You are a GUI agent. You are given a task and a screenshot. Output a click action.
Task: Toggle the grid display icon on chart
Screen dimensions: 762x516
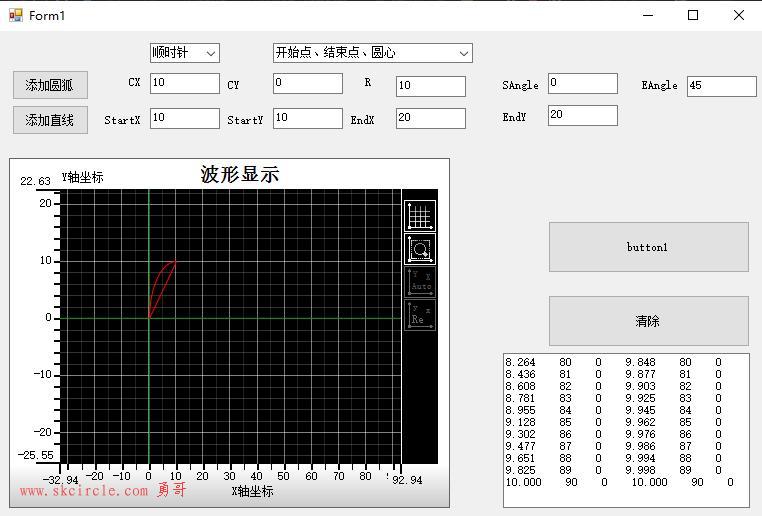pos(420,216)
